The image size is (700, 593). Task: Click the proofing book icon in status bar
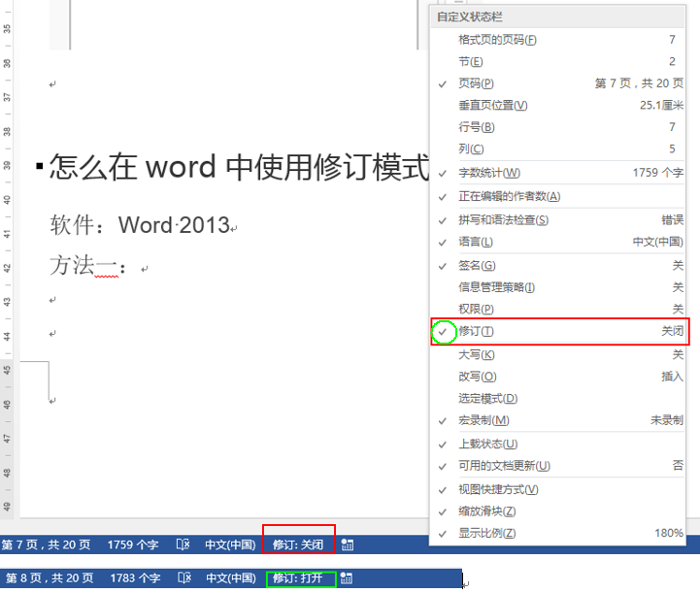coord(183,544)
